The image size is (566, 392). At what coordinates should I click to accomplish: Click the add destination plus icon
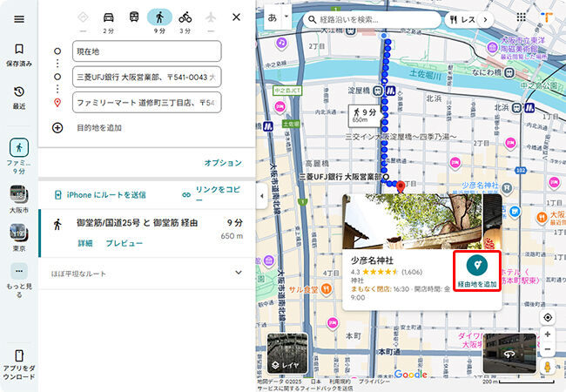57,128
